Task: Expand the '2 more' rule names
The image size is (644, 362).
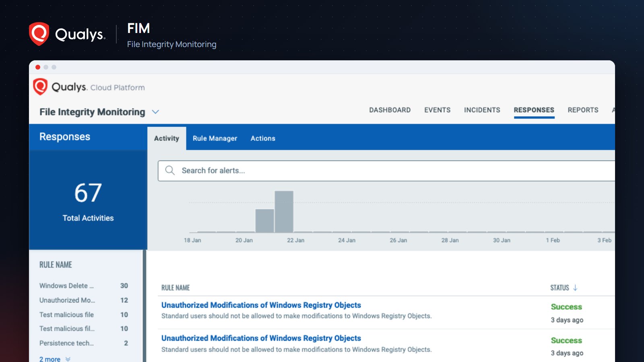Action: coord(55,359)
